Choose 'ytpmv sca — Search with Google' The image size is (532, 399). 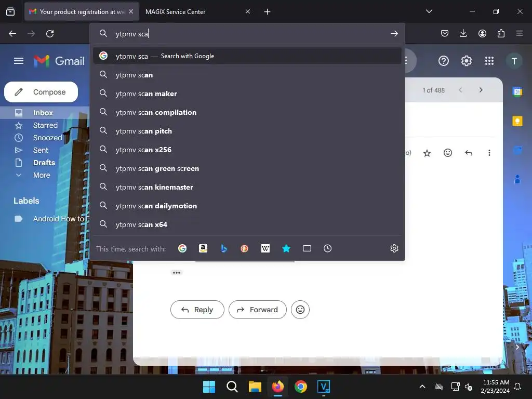pyautogui.click(x=247, y=56)
